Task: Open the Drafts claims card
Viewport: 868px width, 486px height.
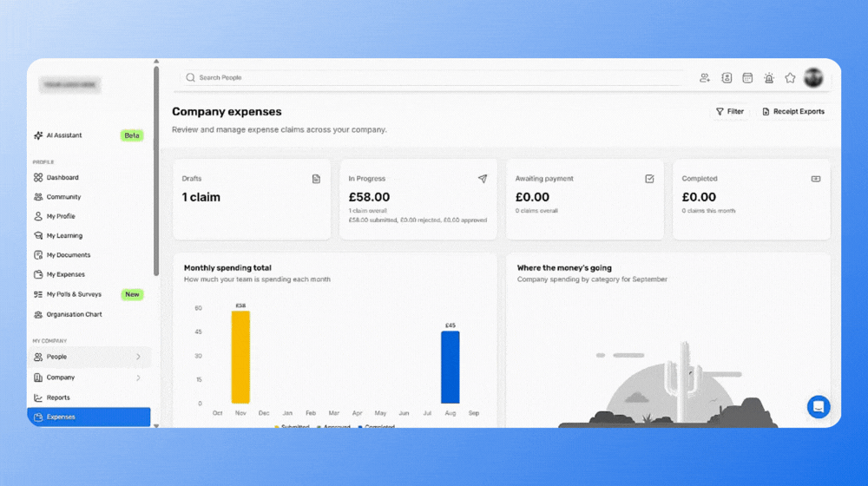Action: (252, 200)
